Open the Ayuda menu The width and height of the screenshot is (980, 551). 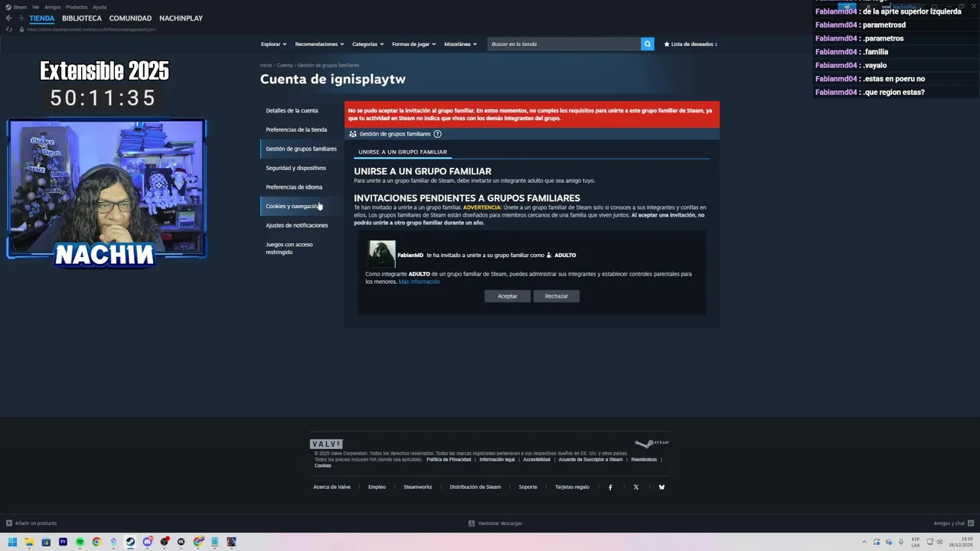(x=100, y=7)
